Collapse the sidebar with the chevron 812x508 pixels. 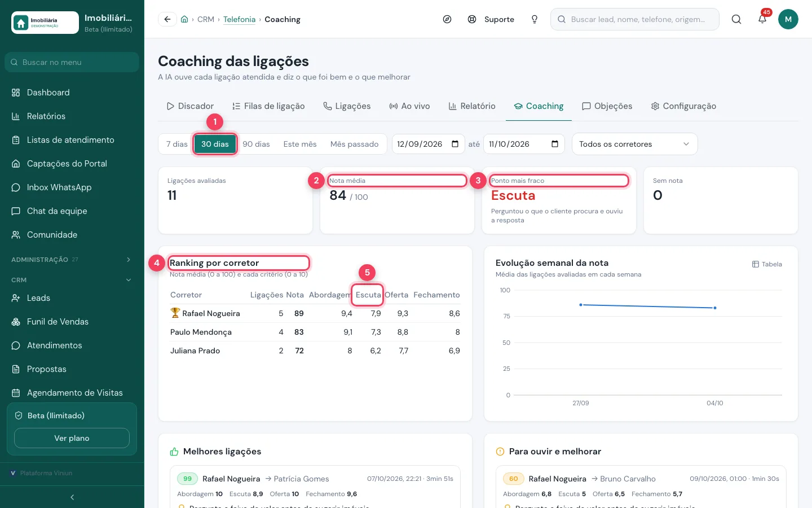[x=72, y=497]
